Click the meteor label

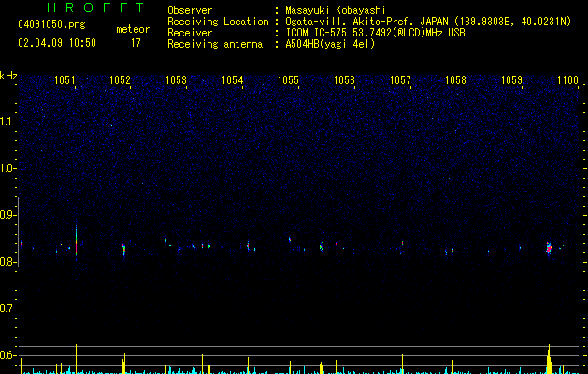pos(133,29)
